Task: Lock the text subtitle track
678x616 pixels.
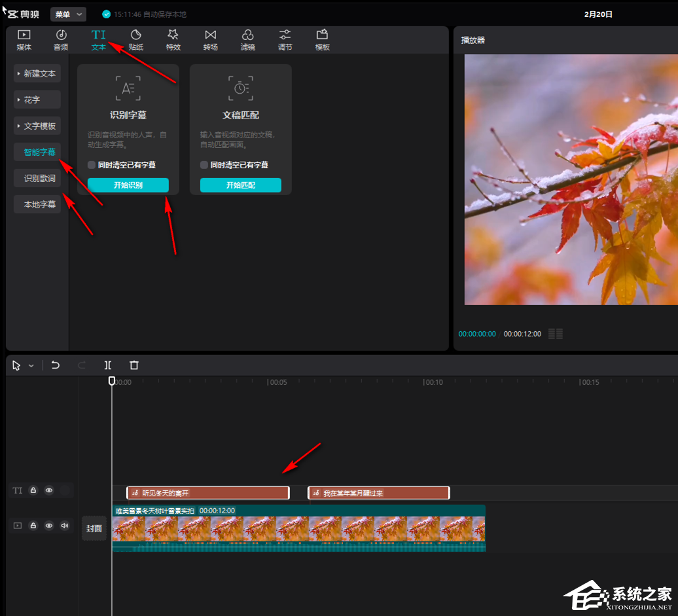Action: tap(33, 490)
